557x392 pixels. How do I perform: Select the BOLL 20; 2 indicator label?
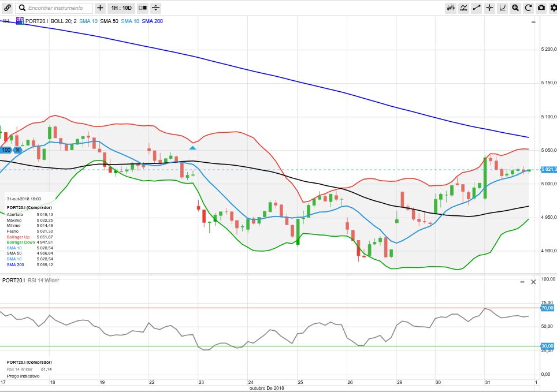click(64, 21)
